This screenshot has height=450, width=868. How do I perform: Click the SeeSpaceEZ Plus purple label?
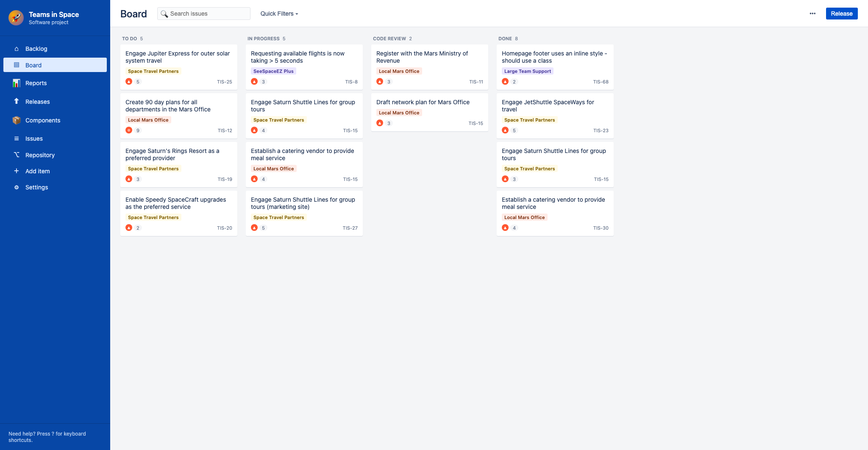[x=273, y=71]
